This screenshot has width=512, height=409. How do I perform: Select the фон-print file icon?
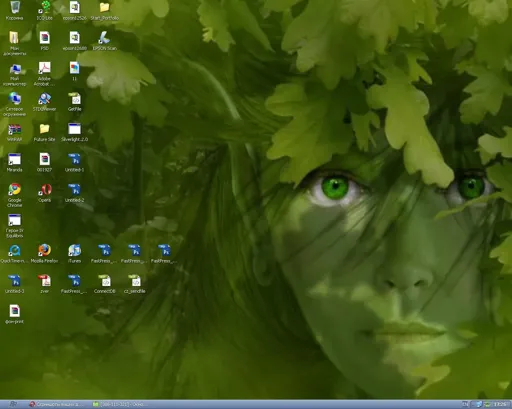[x=15, y=314]
